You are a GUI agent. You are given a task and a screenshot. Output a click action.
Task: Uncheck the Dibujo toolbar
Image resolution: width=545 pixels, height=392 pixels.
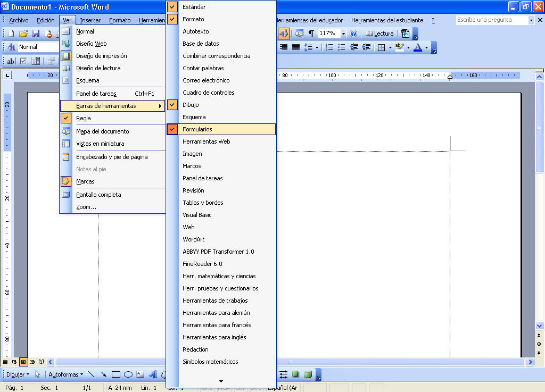pos(221,105)
